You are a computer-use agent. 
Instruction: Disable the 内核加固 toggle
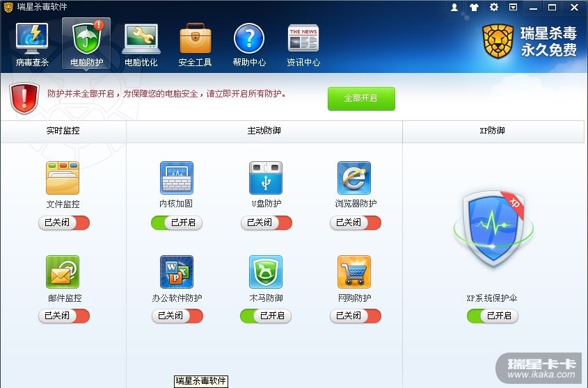[x=177, y=223]
